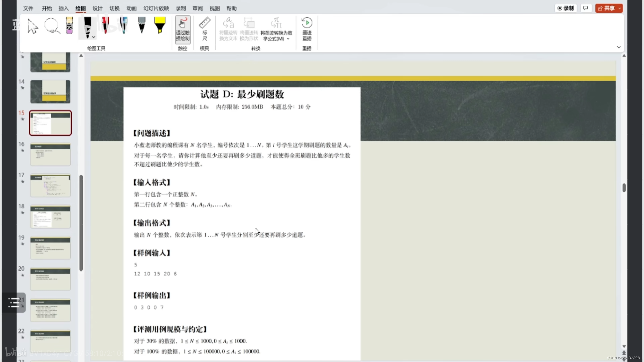Open the comments pane icon
This screenshot has height=362, width=644.
pos(586,8)
